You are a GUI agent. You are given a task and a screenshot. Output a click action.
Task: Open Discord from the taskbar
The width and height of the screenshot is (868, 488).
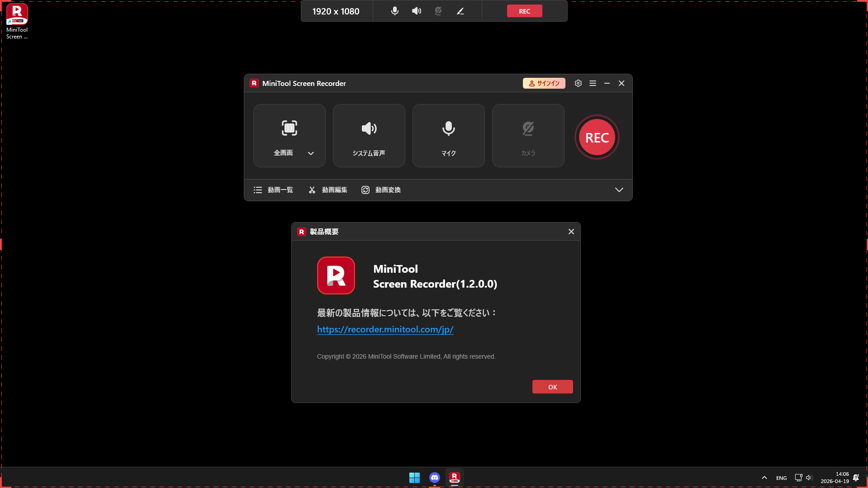[x=434, y=478]
